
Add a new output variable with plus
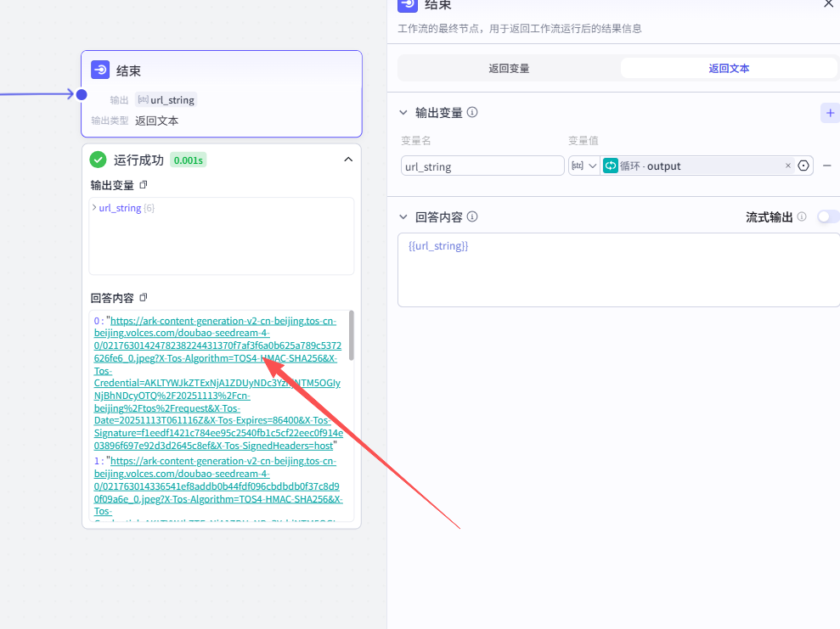tap(830, 113)
